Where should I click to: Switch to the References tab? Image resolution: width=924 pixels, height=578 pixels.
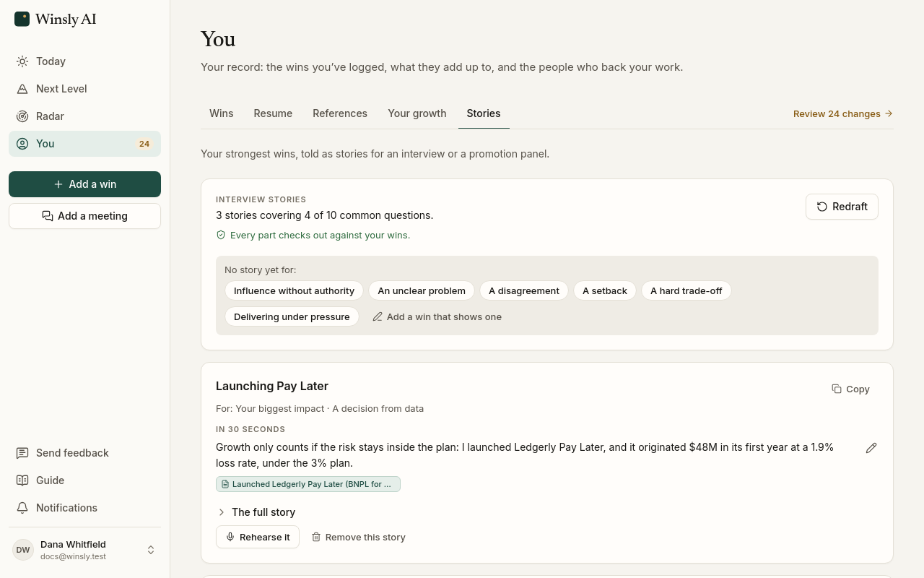(x=340, y=113)
